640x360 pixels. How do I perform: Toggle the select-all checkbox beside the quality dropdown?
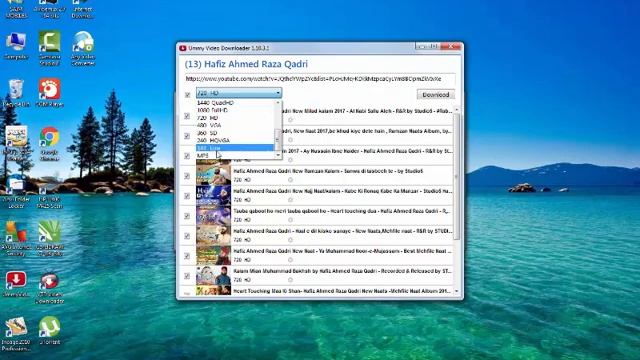pos(187,95)
